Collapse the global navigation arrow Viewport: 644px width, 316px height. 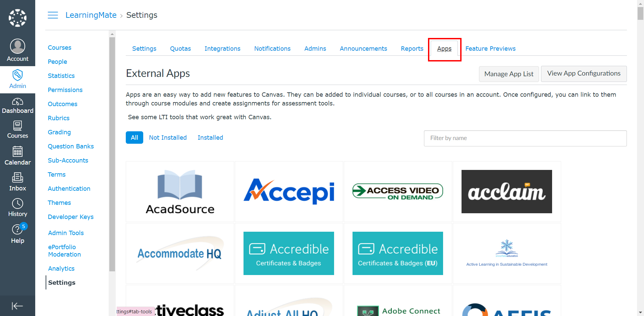click(x=17, y=306)
